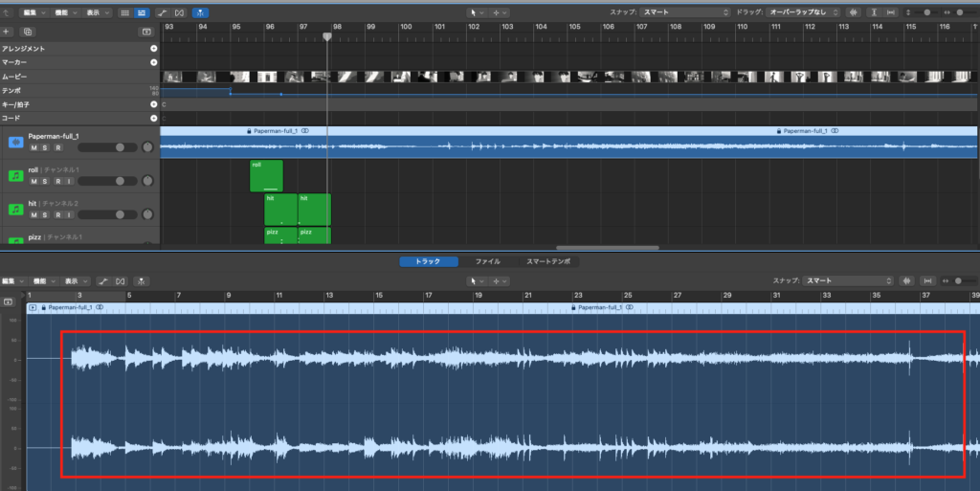Click the first hit MIDI region

(280, 210)
